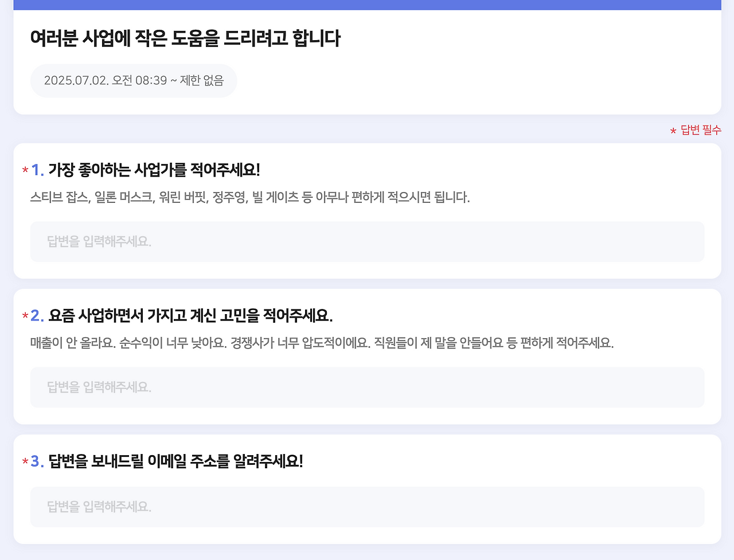The width and height of the screenshot is (734, 560).
Task: Click the email answer field in question 3
Action: coord(367,507)
